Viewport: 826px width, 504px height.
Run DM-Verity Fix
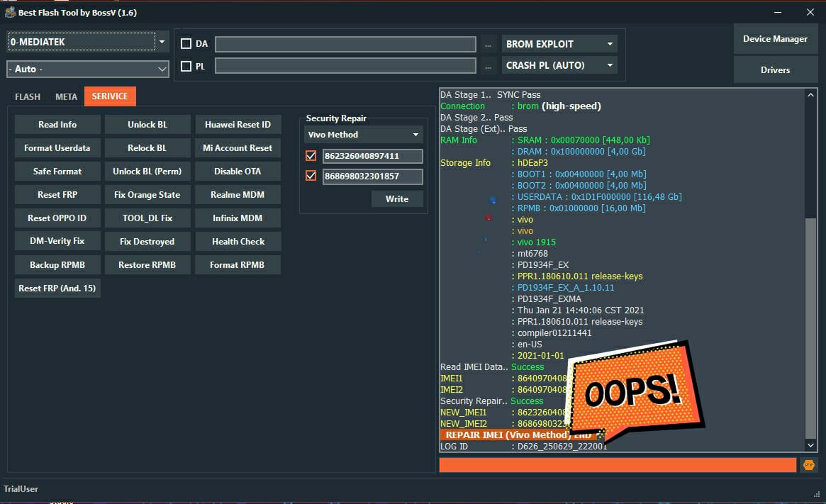point(57,241)
